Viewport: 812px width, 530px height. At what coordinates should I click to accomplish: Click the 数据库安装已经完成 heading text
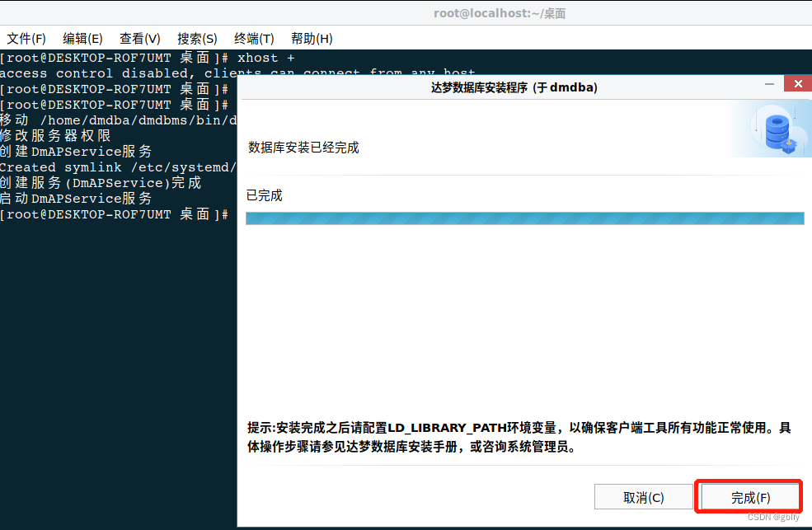[303, 148]
